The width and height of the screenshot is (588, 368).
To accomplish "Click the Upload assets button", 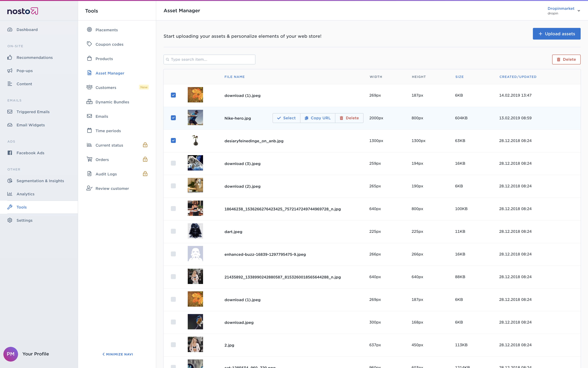I will click(x=556, y=34).
